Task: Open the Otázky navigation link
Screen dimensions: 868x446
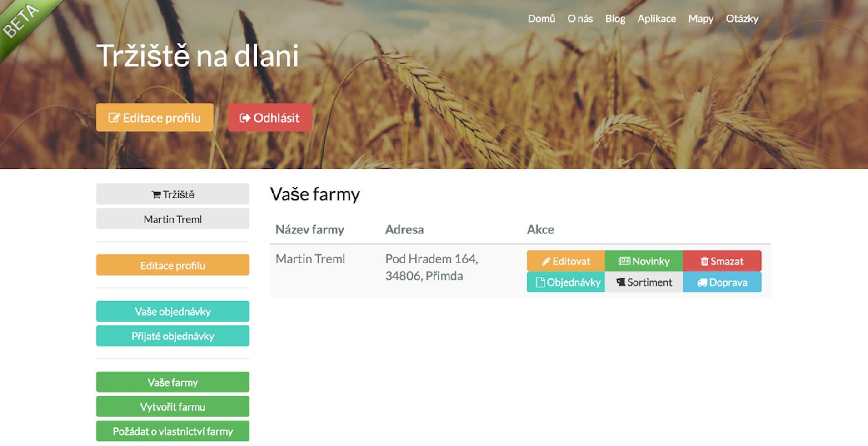Action: click(742, 19)
